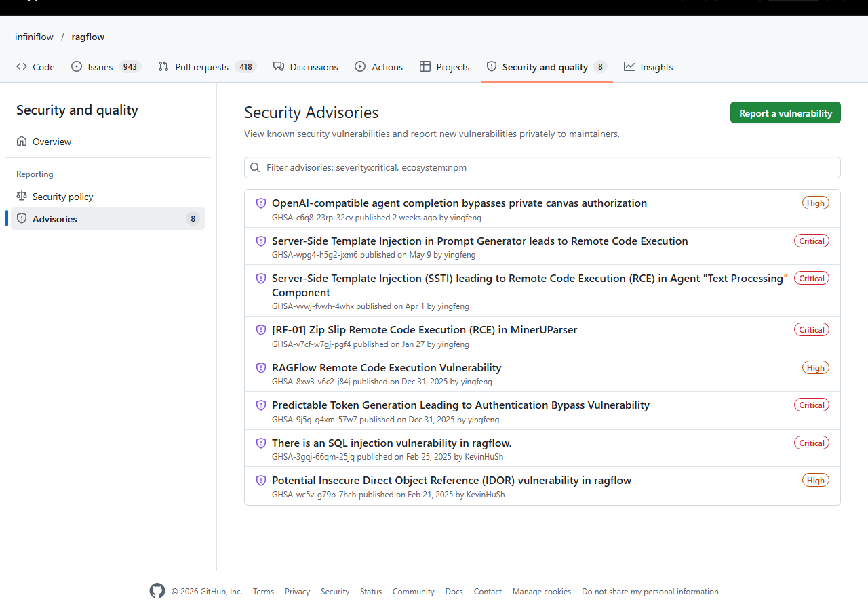Click the GitHub logo in the footer
Viewport: 868px width, 610px height.
(x=157, y=591)
